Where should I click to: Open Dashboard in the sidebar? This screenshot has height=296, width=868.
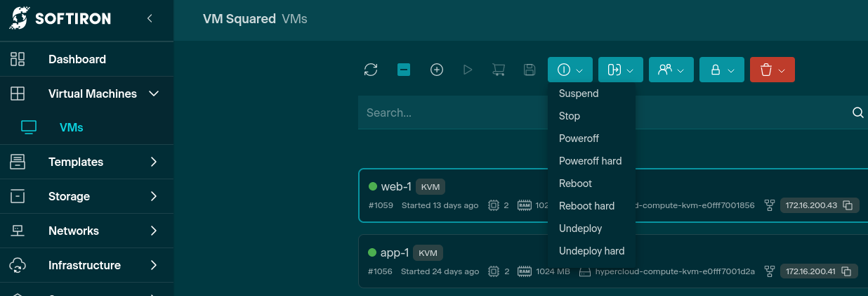(x=77, y=59)
